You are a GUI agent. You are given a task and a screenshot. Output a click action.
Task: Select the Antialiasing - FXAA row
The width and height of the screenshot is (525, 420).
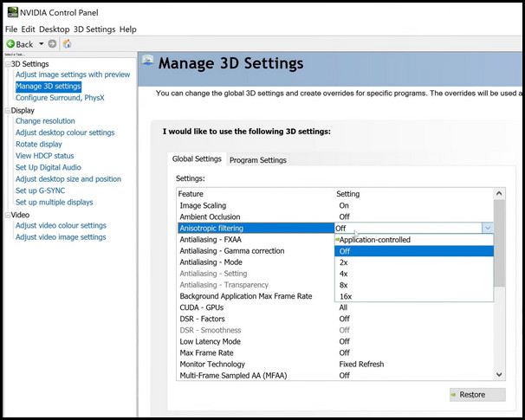[256, 240]
